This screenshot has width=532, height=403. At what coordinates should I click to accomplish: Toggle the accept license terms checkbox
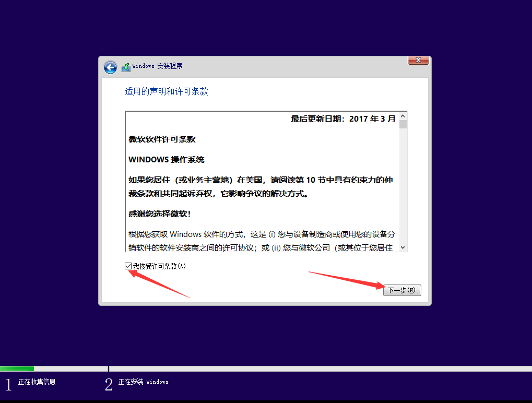[x=128, y=266]
